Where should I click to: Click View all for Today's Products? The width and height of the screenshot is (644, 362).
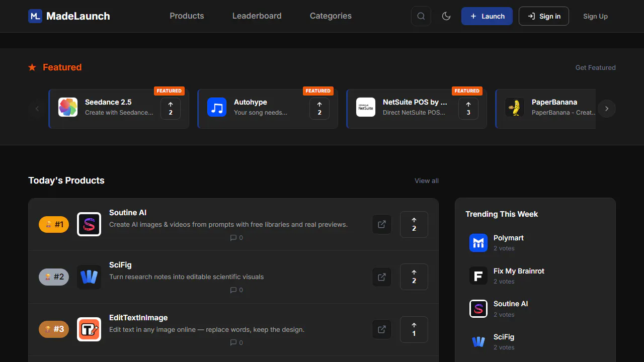(427, 180)
